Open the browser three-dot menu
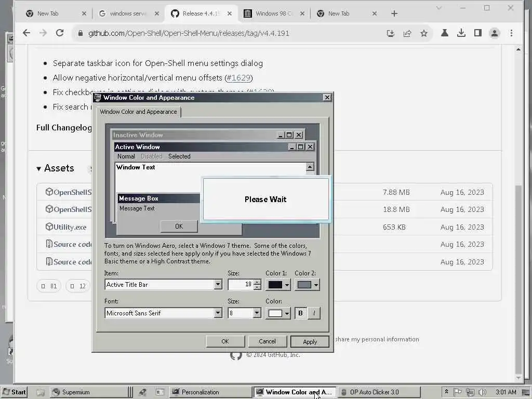 coord(511,33)
